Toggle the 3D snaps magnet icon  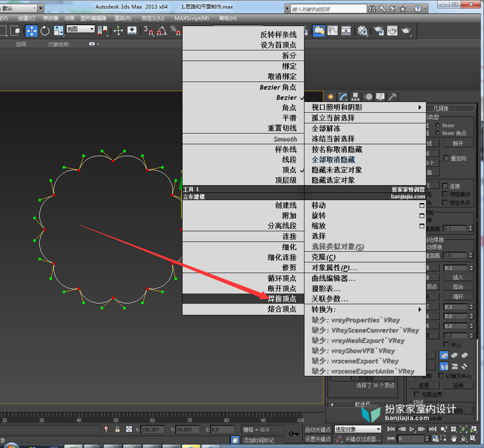point(148,30)
